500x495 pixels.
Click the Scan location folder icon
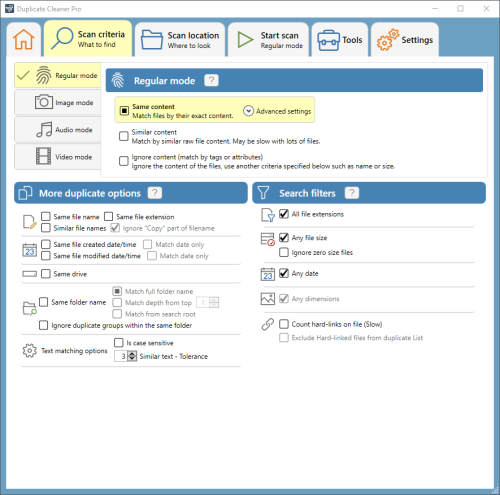(x=152, y=39)
